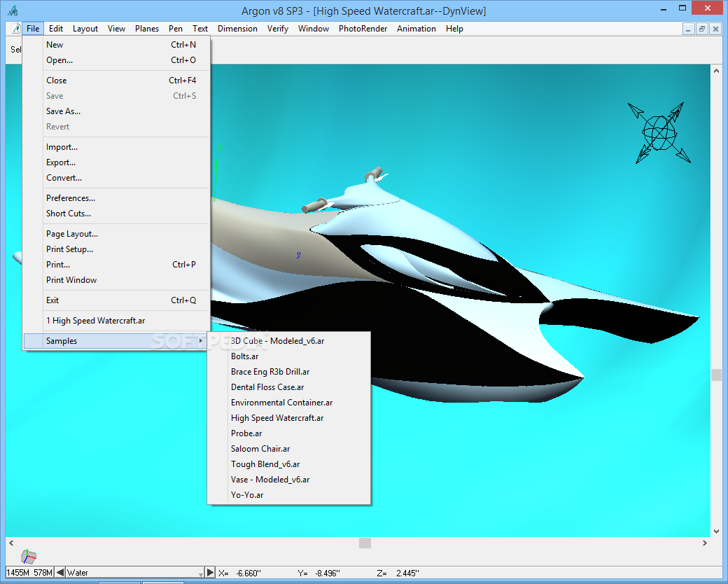Select Save As... menu entry
This screenshot has width=728, height=584.
click(x=116, y=111)
